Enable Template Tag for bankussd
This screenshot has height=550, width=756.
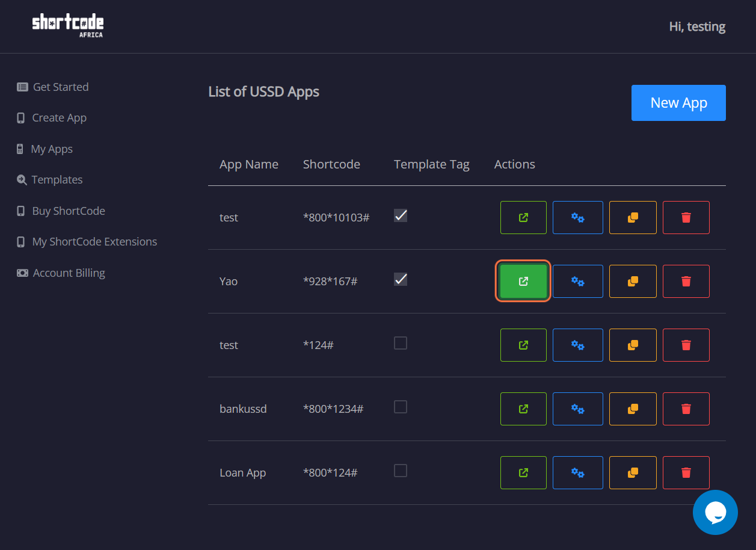[401, 407]
